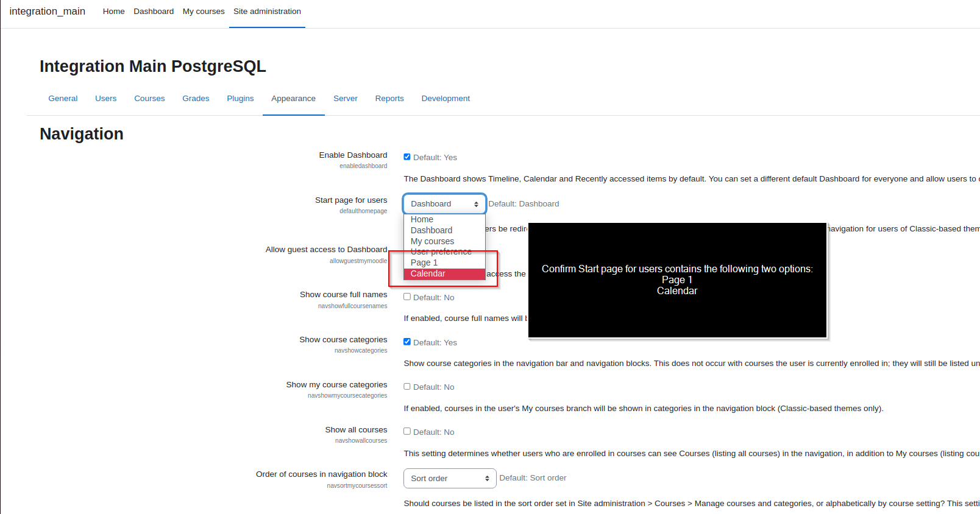Click the Order of courses in navigation block label

[x=321, y=474]
